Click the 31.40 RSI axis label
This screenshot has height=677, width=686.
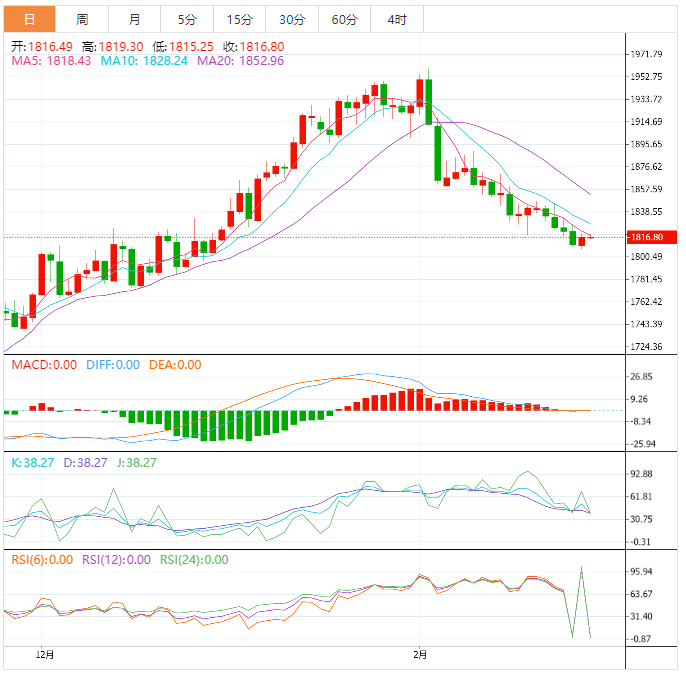tap(641, 617)
